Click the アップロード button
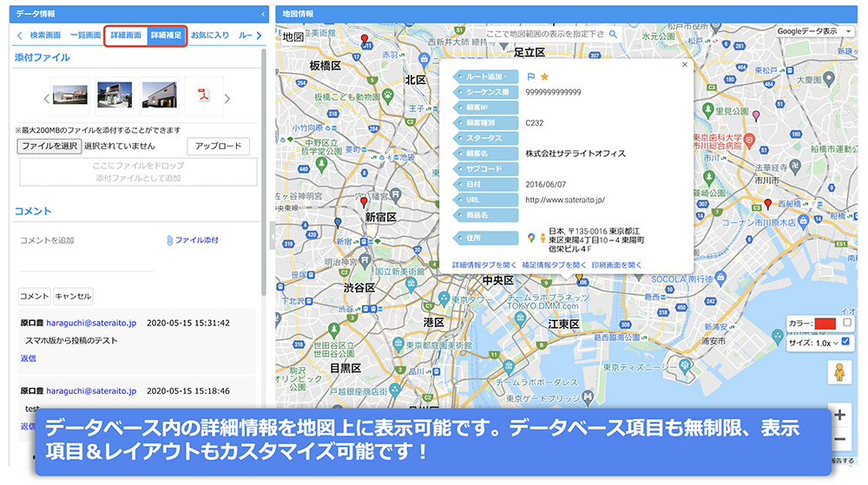This screenshot has width=868, height=485. point(218,146)
